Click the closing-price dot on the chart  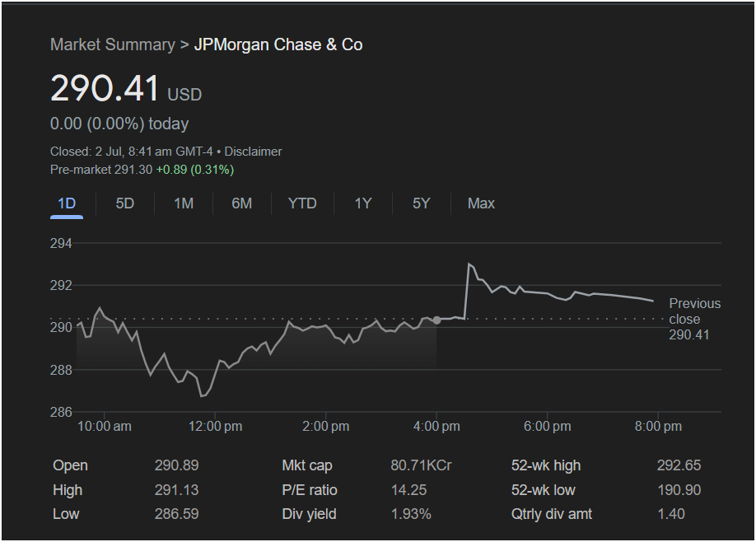pos(436,320)
